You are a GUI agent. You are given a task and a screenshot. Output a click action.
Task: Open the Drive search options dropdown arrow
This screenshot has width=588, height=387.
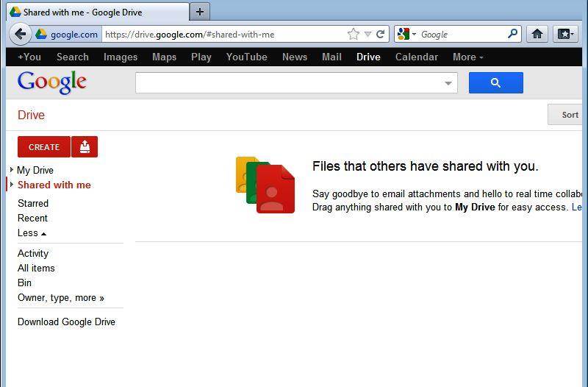(448, 83)
